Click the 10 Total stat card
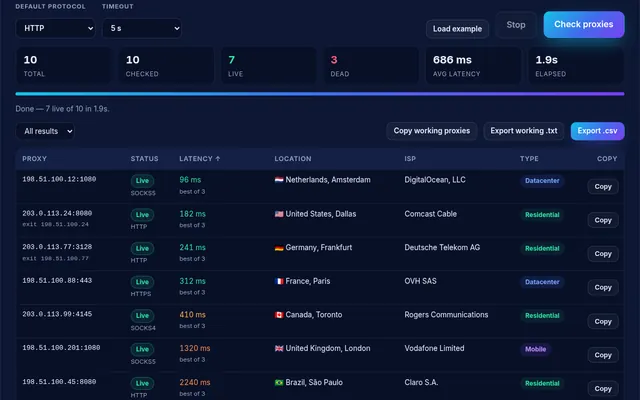This screenshot has height=400, width=640. pos(63,65)
